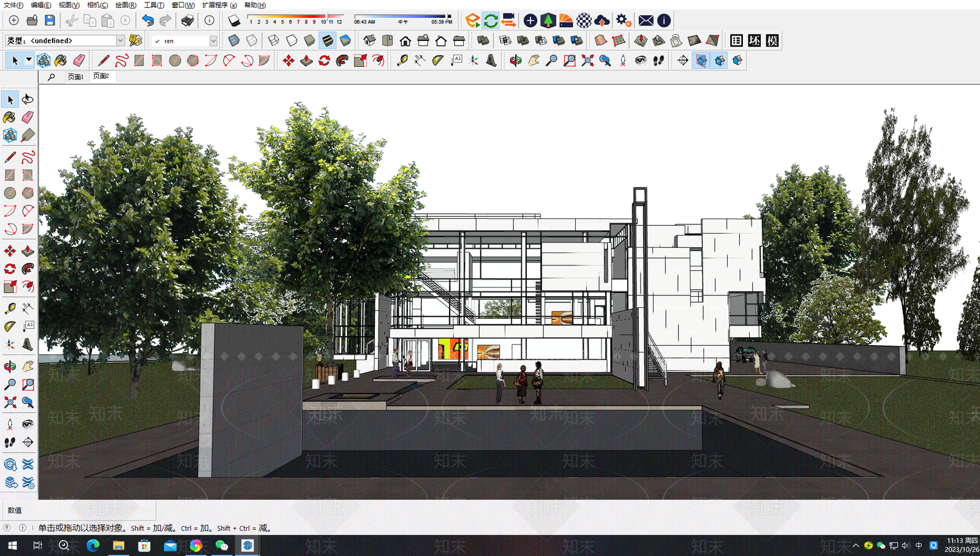Expand the 类型 <undefined> dropdown
This screenshot has width=980, height=556.
click(x=120, y=40)
